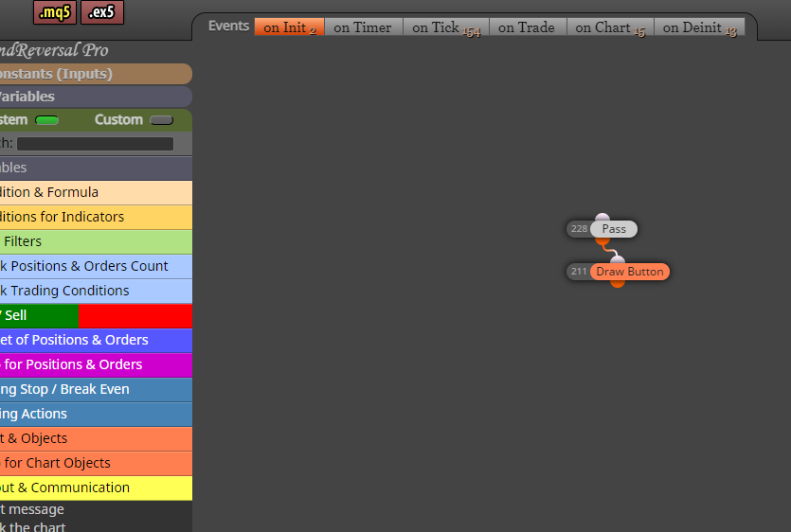Image resolution: width=791 pixels, height=532 pixels.
Task: Expand the Filters block category
Action: 96,241
